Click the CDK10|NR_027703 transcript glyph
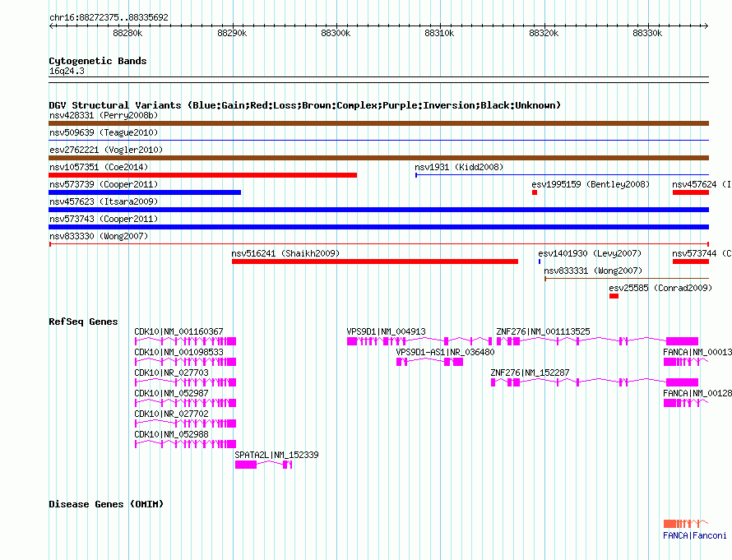Screen dimensions: 732x560 point(185,382)
